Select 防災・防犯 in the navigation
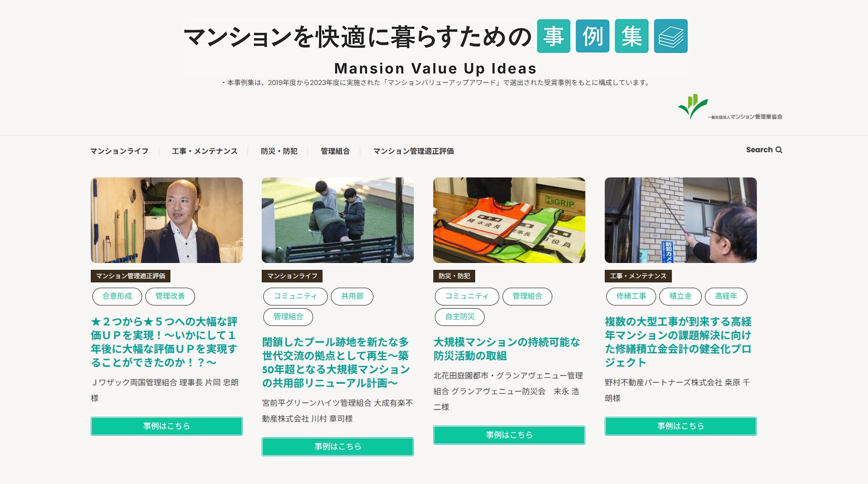This screenshot has height=484, width=868. click(279, 151)
